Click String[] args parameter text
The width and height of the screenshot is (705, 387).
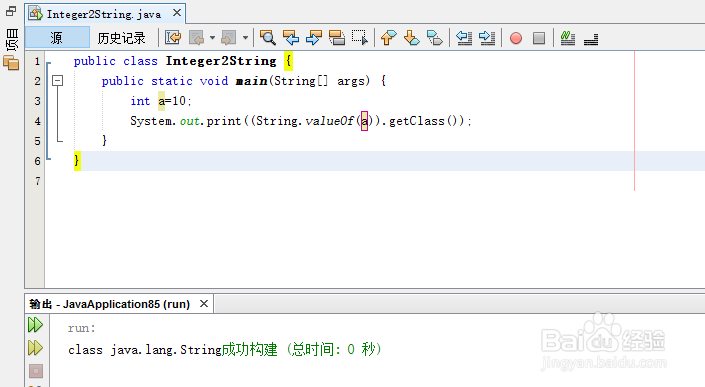[x=321, y=81]
